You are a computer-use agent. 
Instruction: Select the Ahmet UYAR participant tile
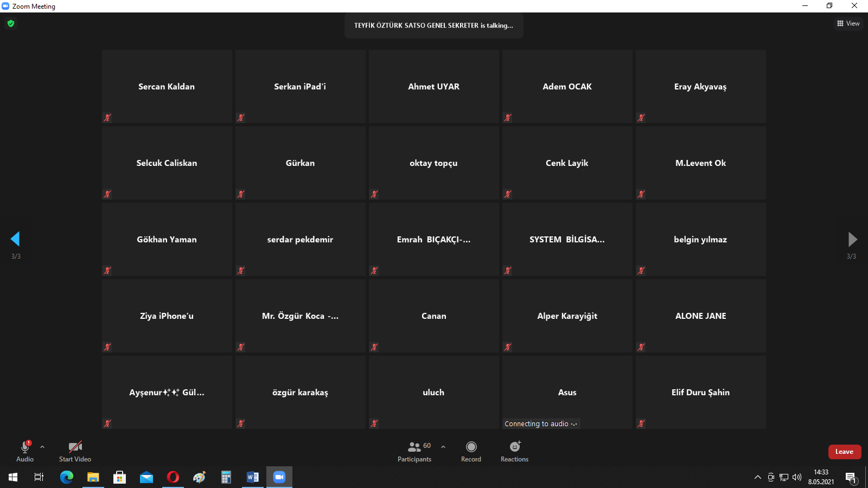coord(433,87)
